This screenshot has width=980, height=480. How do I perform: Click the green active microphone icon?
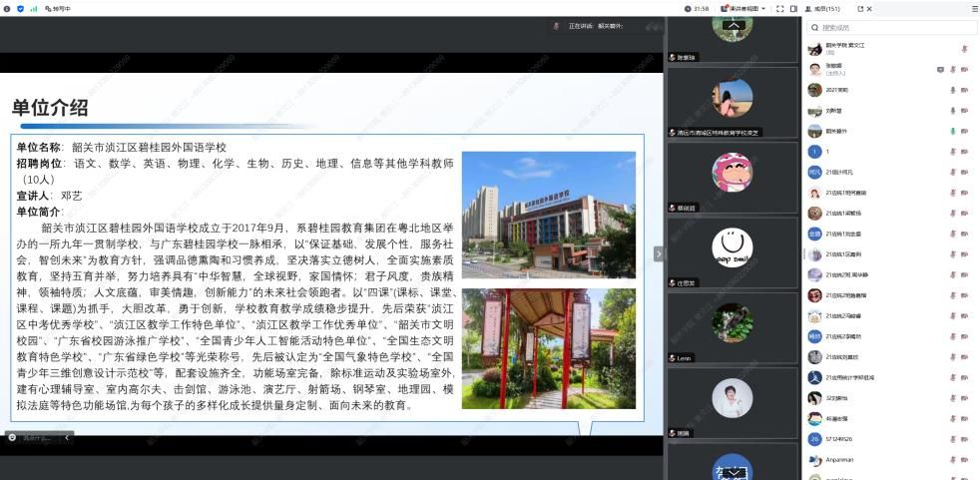953,132
